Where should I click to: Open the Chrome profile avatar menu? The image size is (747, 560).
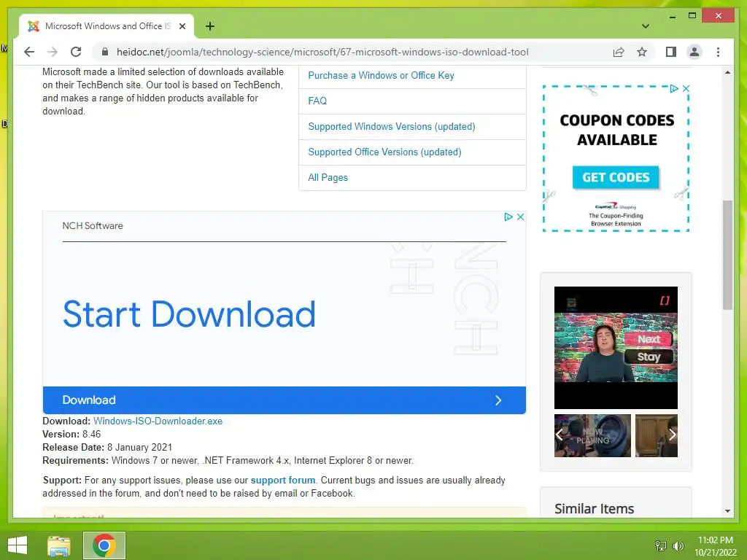694,52
